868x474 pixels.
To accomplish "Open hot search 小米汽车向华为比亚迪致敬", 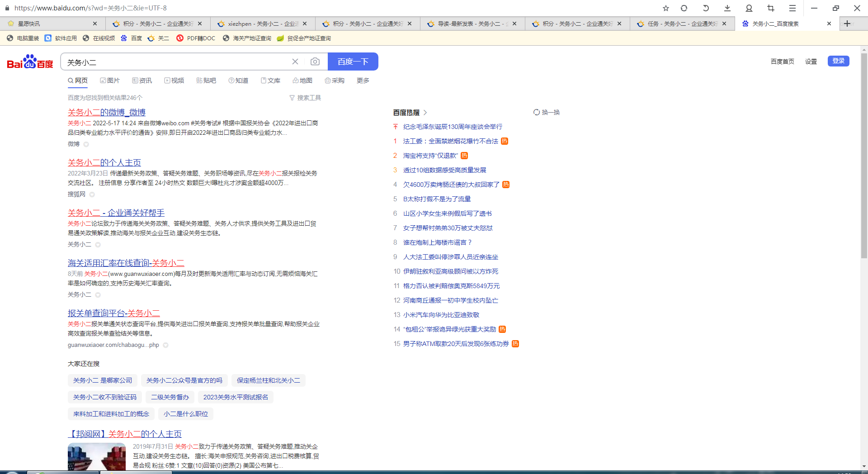I will tap(441, 315).
